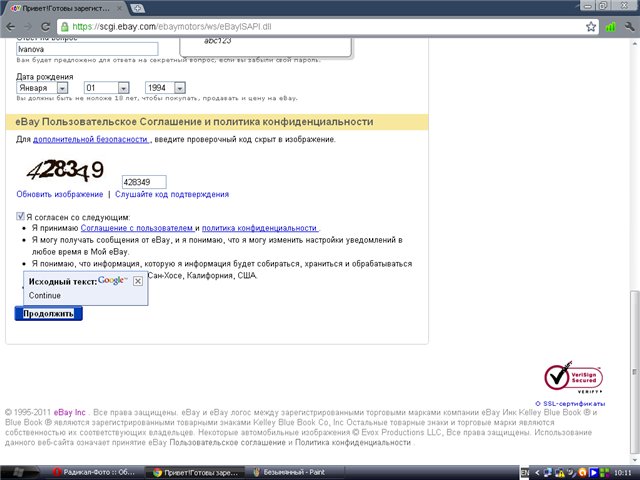The image size is (640, 480).
Task: Click the Google logo in popup
Action: tap(113, 280)
